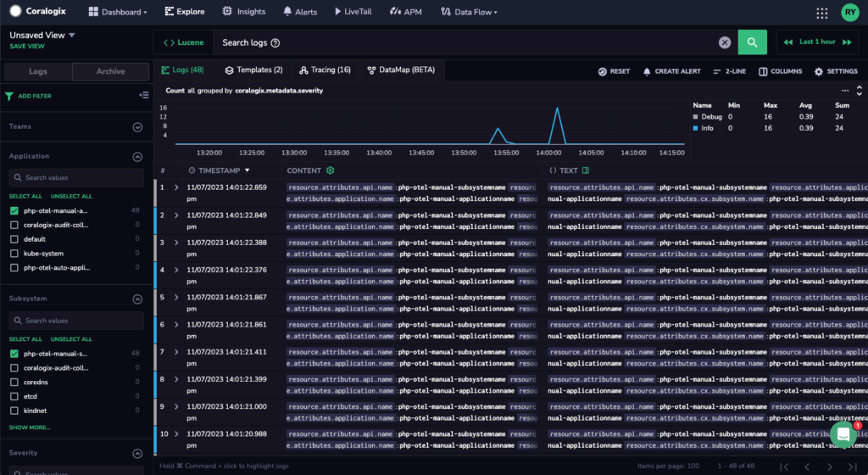This screenshot has width=868, height=475.
Task: Uncheck php-otel-manual-s... subsystem checkbox
Action: pos(14,353)
